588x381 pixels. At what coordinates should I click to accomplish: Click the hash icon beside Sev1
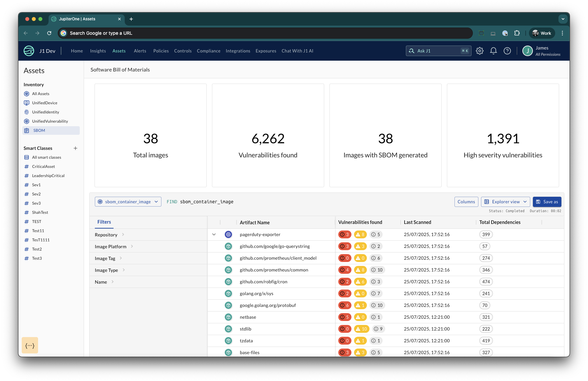tap(27, 185)
